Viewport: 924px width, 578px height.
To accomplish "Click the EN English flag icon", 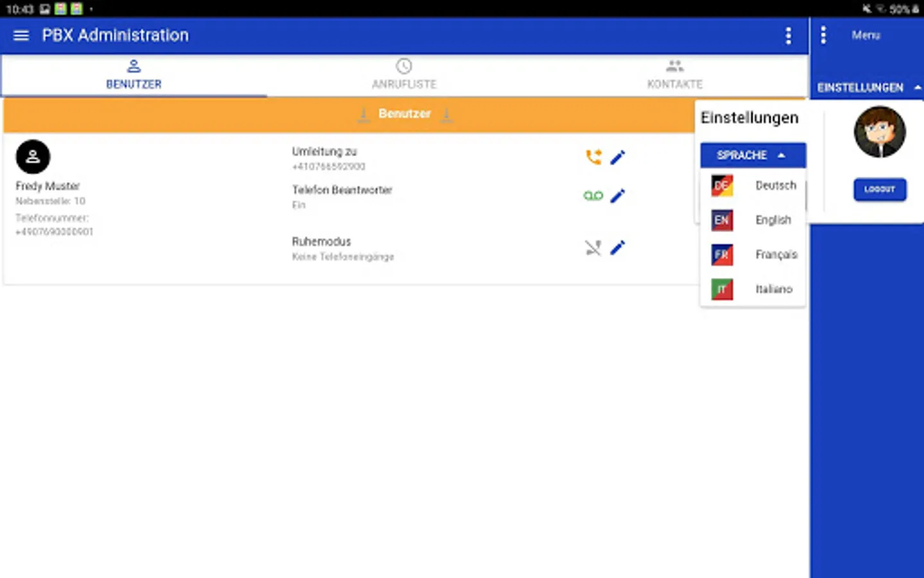I will pos(722,220).
